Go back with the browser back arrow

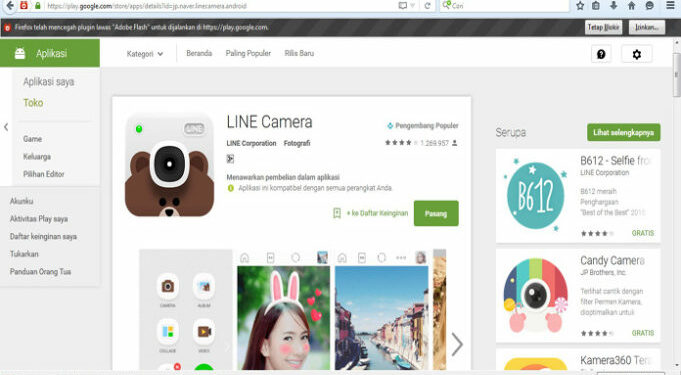(x=10, y=6)
